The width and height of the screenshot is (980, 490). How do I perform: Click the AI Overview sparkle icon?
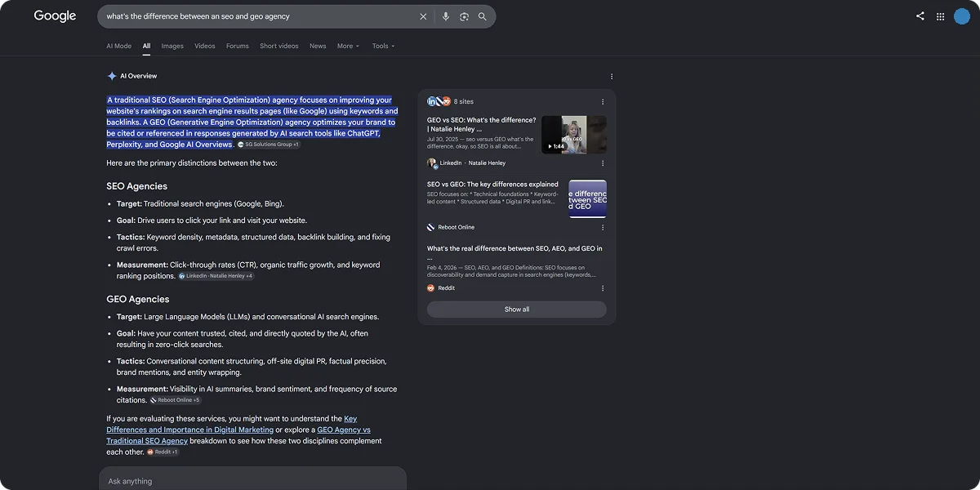pos(112,76)
